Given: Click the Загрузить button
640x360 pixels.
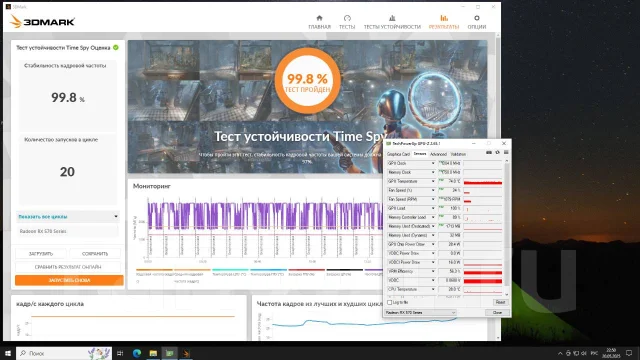Looking at the screenshot, I should pos(41,253).
